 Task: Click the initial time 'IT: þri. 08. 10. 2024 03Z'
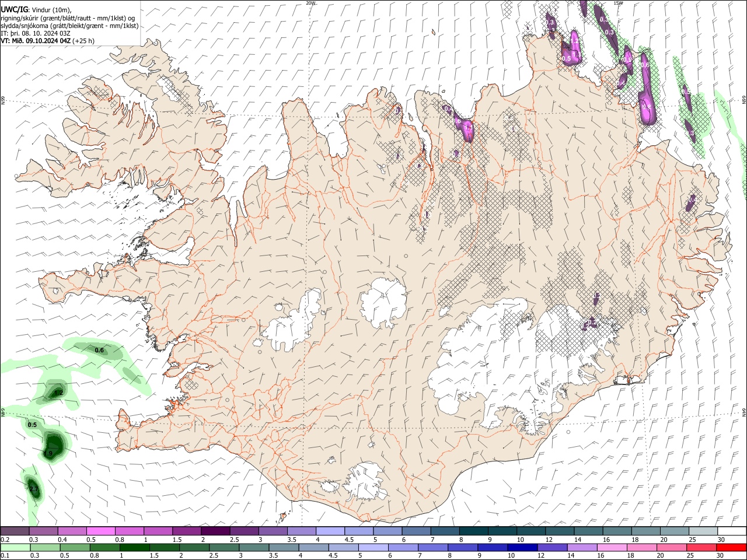click(x=36, y=33)
